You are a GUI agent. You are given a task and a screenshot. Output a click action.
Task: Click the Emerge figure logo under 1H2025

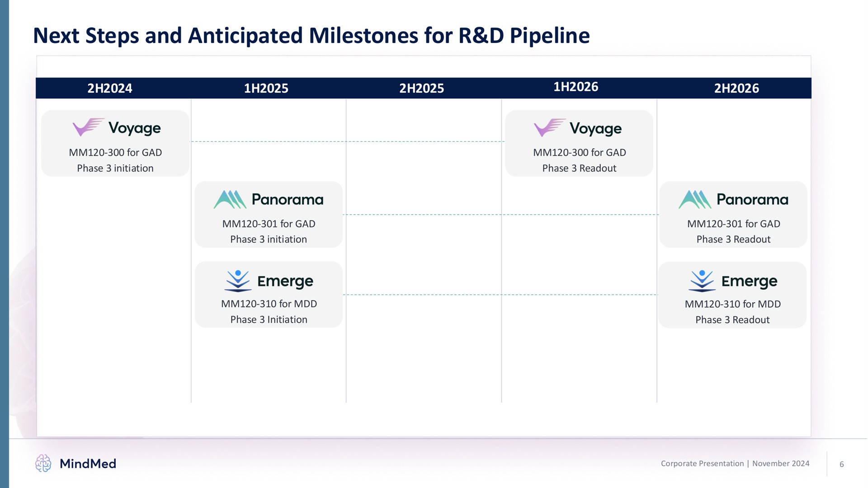[238, 281]
